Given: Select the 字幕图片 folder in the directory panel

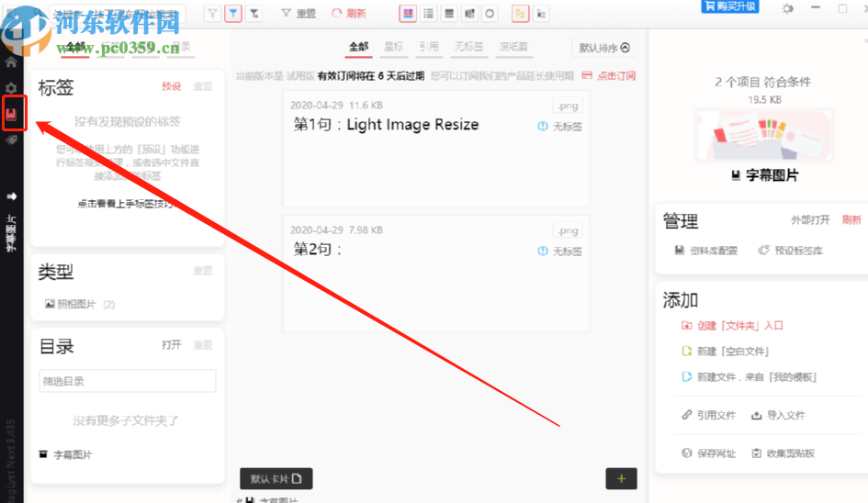Looking at the screenshot, I should (66, 454).
